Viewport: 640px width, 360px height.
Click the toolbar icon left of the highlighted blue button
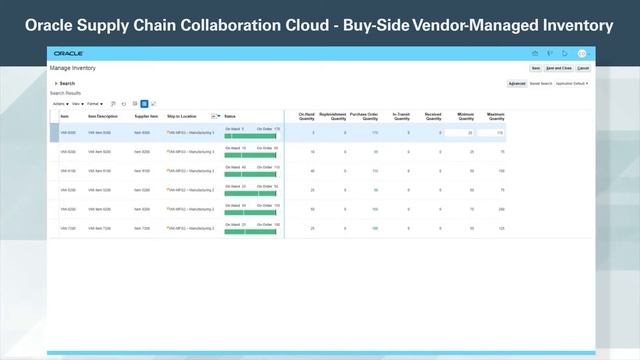point(134,104)
